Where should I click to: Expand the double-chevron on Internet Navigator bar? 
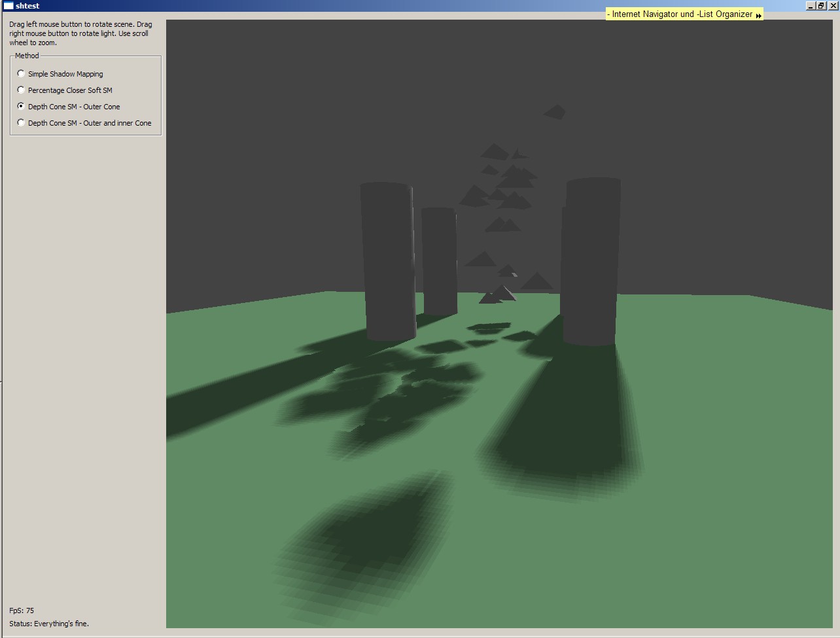(758, 15)
